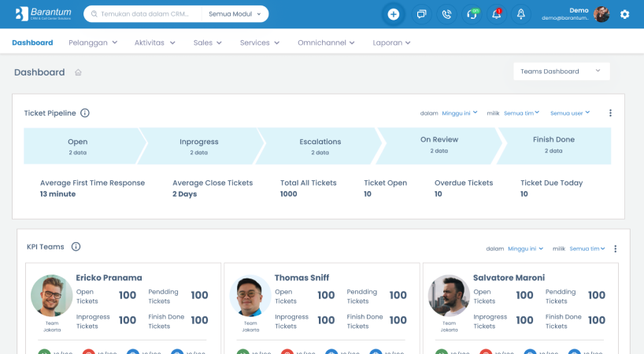Select the On Review pipeline stage

[439, 146]
